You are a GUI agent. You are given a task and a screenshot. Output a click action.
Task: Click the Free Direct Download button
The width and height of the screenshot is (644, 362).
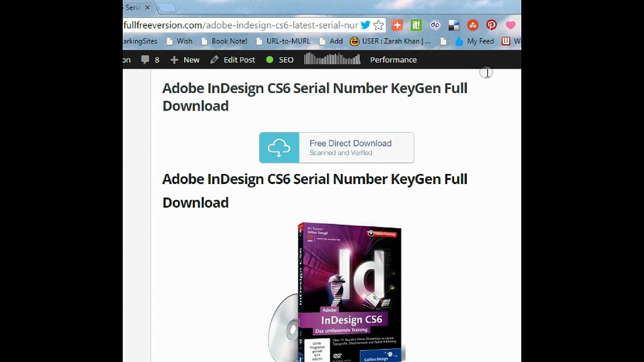point(337,148)
